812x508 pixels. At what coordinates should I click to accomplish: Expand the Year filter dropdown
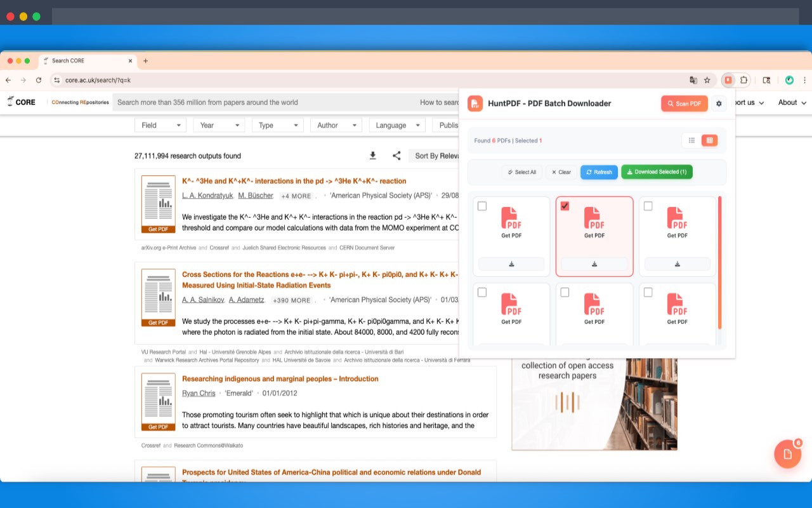coord(219,125)
